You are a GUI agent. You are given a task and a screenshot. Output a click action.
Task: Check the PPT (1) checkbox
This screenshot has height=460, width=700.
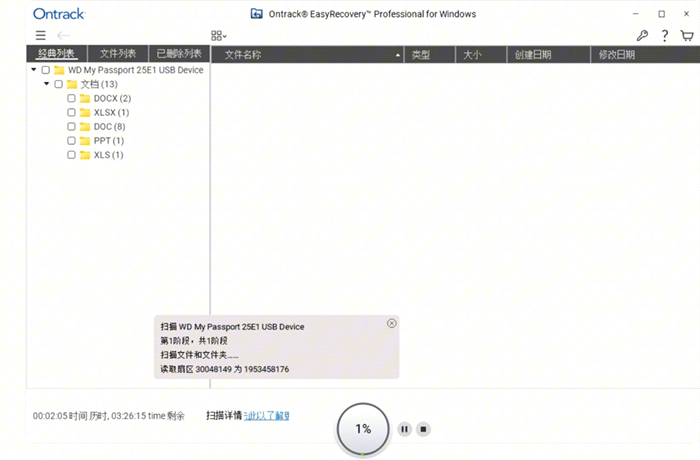[x=71, y=141]
